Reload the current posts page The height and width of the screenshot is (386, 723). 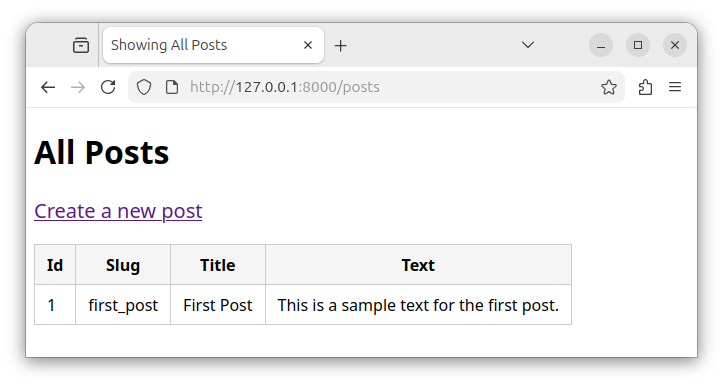click(x=108, y=87)
